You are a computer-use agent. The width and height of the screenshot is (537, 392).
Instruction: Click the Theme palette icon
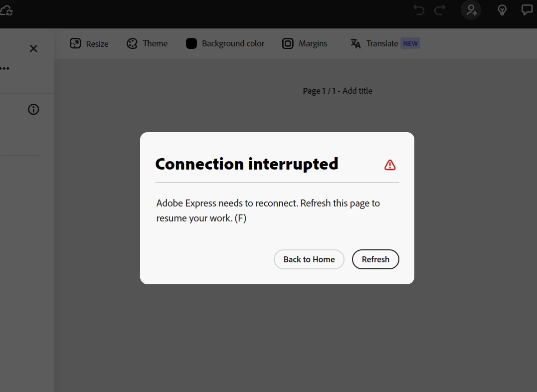132,43
